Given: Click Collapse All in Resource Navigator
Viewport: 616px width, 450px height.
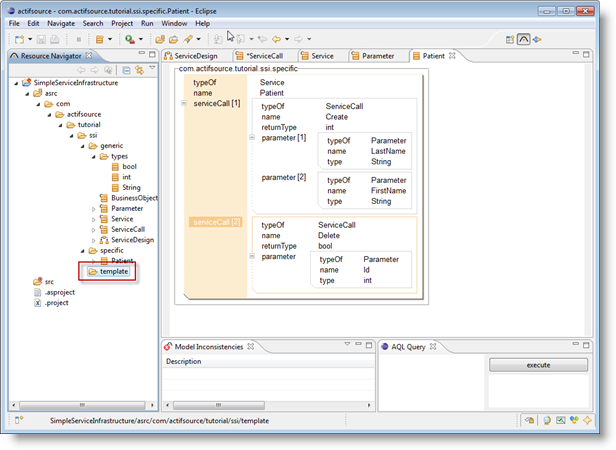Looking at the screenshot, I should (x=126, y=70).
